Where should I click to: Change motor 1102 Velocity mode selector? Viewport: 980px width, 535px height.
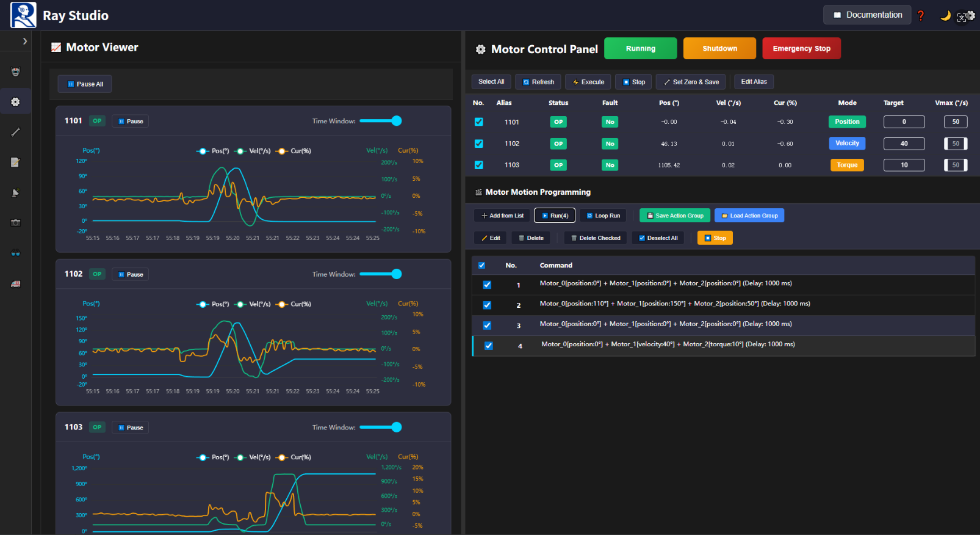[846, 144]
